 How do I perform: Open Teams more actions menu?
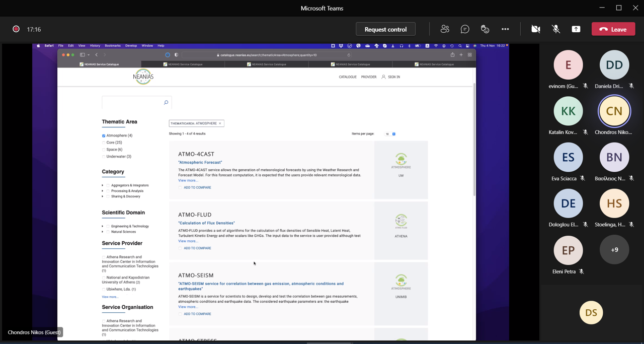click(505, 29)
